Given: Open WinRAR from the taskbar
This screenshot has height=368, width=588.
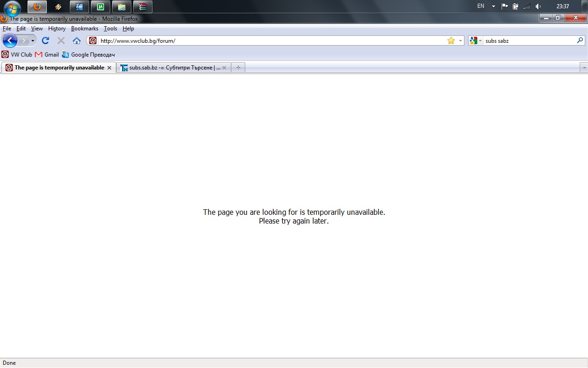Looking at the screenshot, I should coord(143,7).
